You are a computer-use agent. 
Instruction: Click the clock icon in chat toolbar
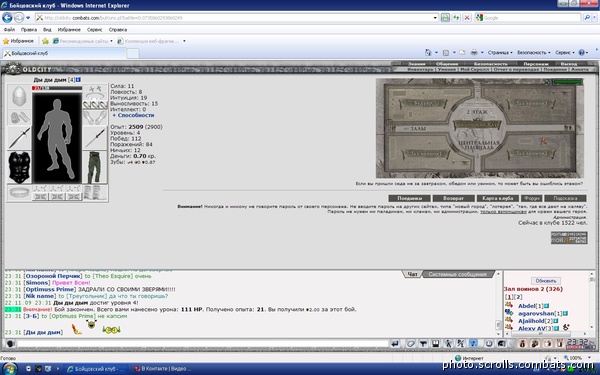click(489, 344)
